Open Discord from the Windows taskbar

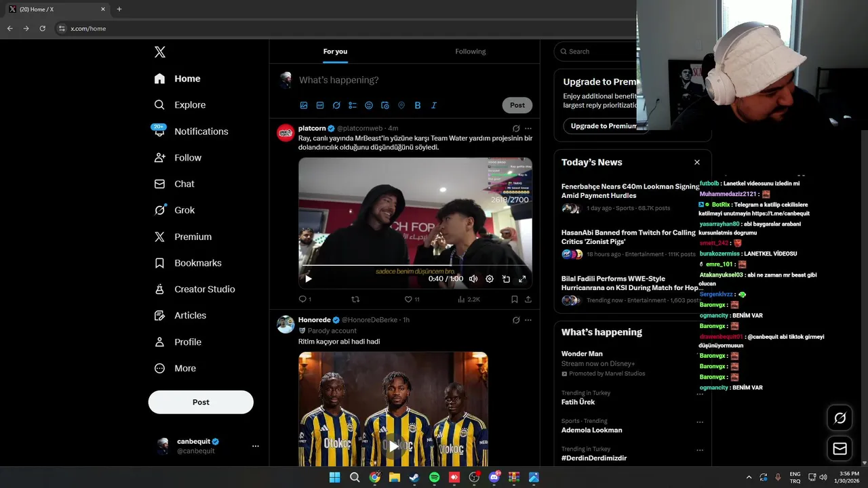[x=494, y=477]
